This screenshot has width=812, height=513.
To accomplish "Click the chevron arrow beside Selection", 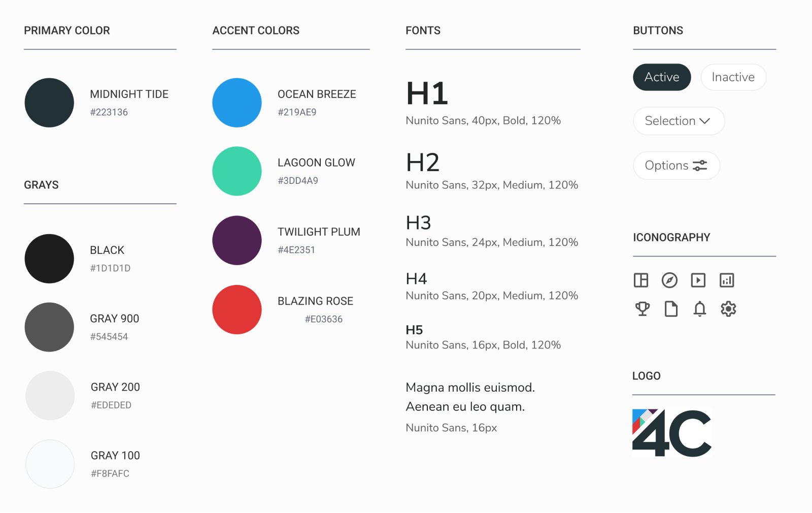I will (x=704, y=121).
